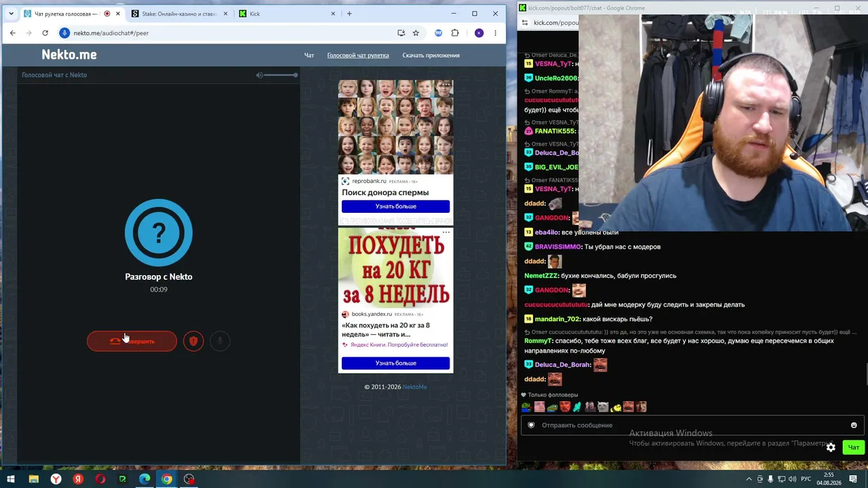Click username mandarin_702 in chat

557,319
